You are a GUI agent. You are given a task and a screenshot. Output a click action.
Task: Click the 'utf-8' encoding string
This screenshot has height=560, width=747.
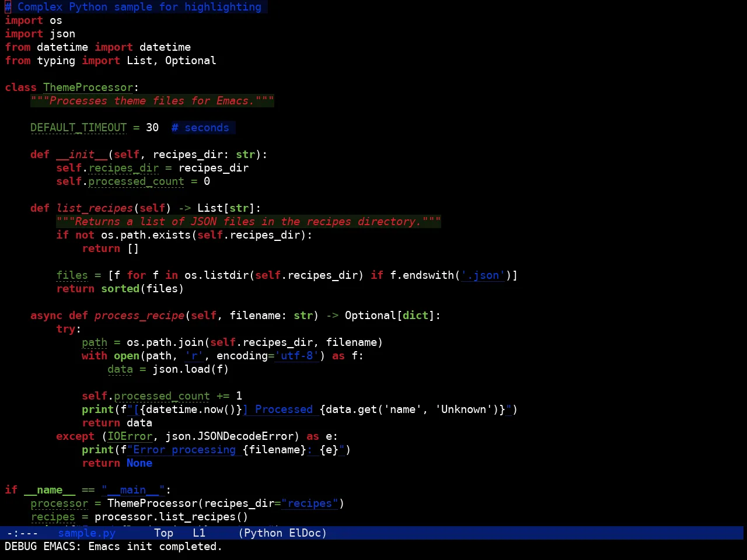[297, 356]
